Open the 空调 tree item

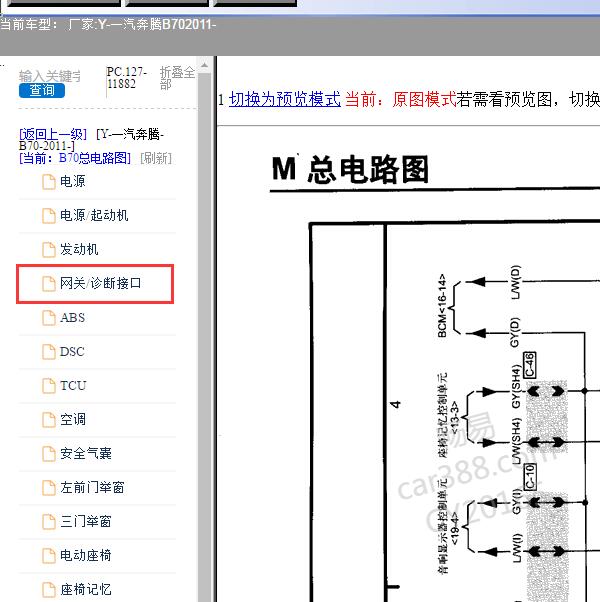point(73,419)
